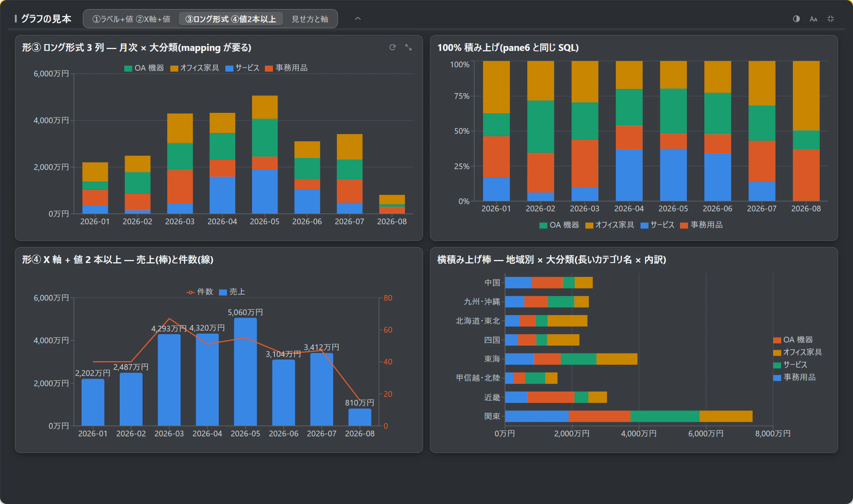
Task: Click the 75% axis label
Action: (461, 96)
